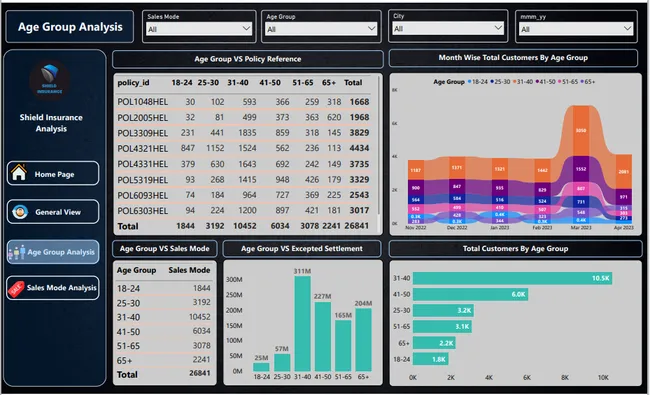The width and height of the screenshot is (650, 395).
Task: Click the 227M bar for 41-50
Action: pyautogui.click(x=323, y=337)
